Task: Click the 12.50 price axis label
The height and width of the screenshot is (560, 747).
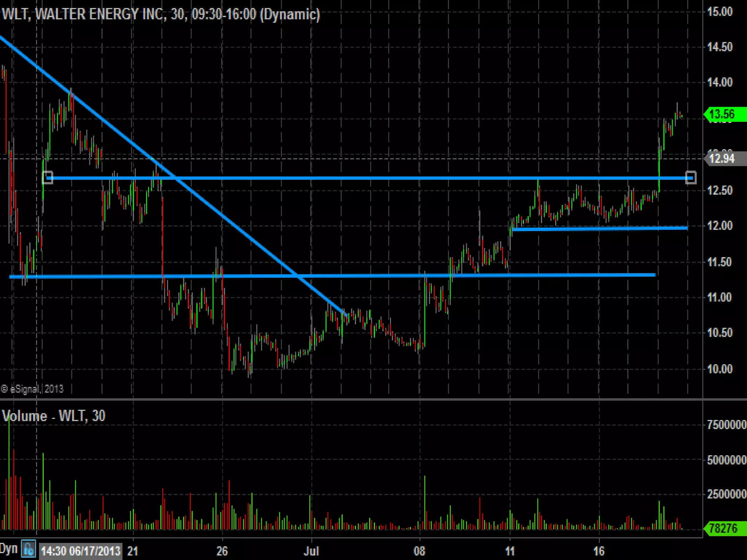Action: (x=720, y=190)
